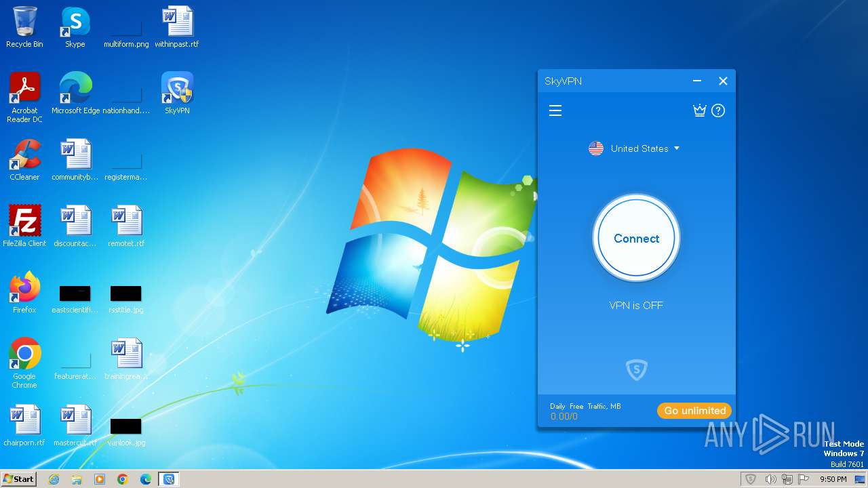The width and height of the screenshot is (868, 488).
Task: Click the Action Center flag icon
Action: [804, 479]
